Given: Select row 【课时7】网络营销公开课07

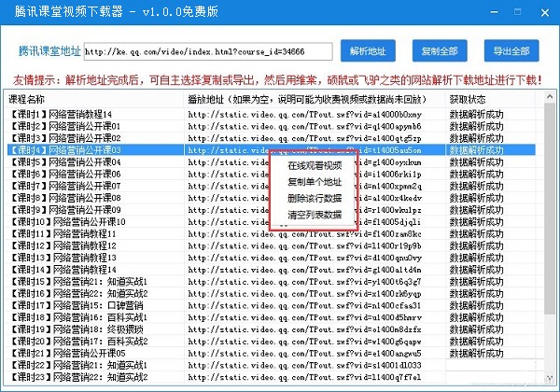Looking at the screenshot, I should (271, 186).
